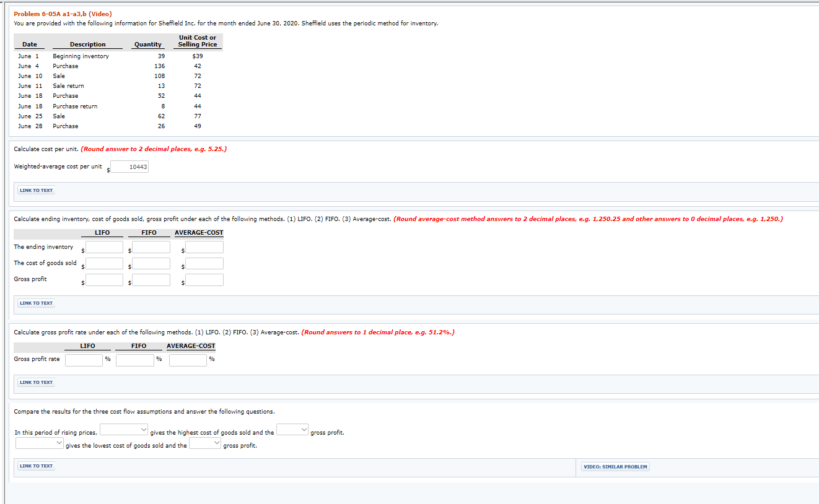Select the weighted-average cost per unit field
This screenshot has width=819, height=504.
129,166
